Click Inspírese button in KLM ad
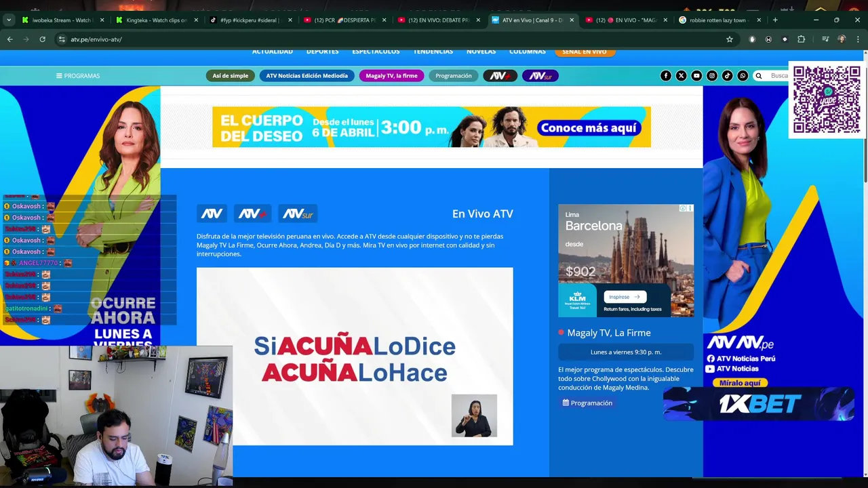This screenshot has width=868, height=488. click(624, 297)
